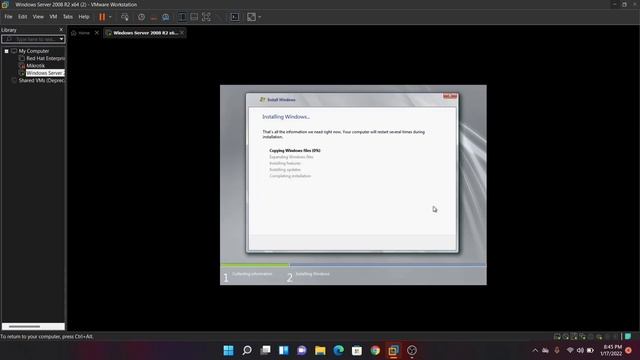
Task: Open the File menu
Action: tap(8, 17)
